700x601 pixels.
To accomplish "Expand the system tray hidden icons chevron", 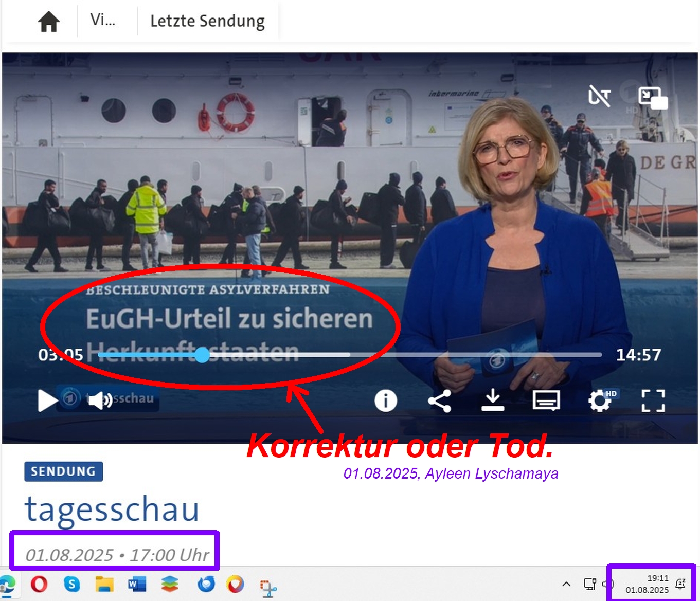I will coord(566,584).
